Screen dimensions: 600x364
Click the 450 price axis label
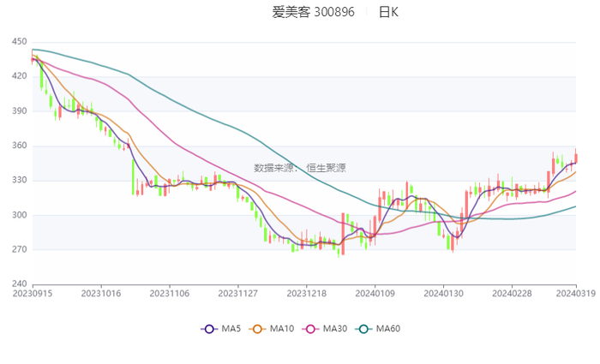coord(19,42)
